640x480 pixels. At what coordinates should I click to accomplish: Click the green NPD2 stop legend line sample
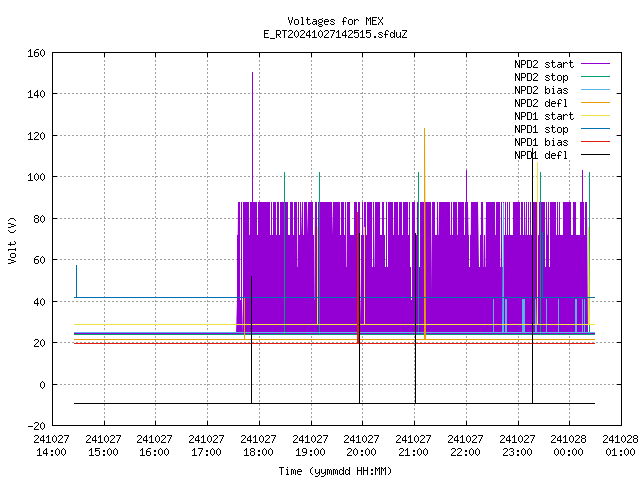[x=595, y=77]
